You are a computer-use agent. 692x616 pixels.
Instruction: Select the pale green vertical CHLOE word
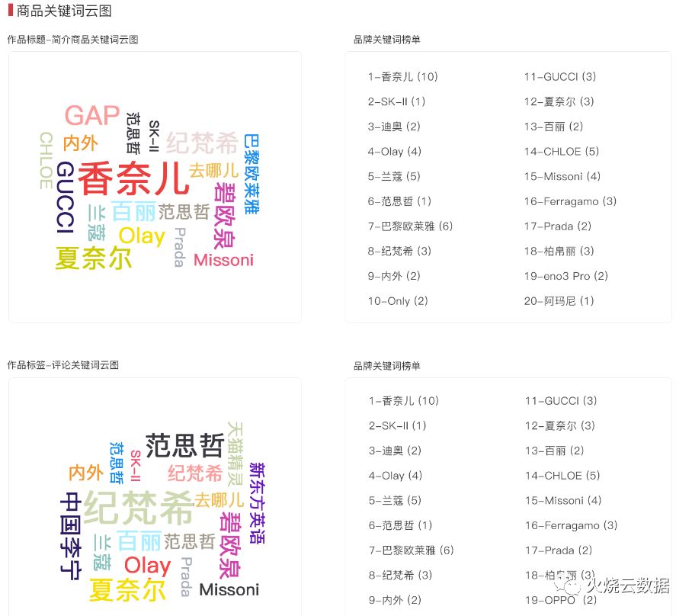[x=46, y=160]
